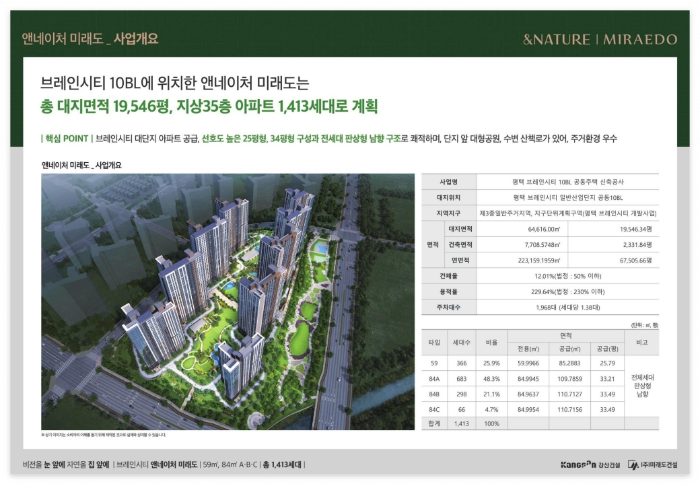The width and height of the screenshot is (700, 484).
Task: Click the '세대수' column header
Action: 461,342
